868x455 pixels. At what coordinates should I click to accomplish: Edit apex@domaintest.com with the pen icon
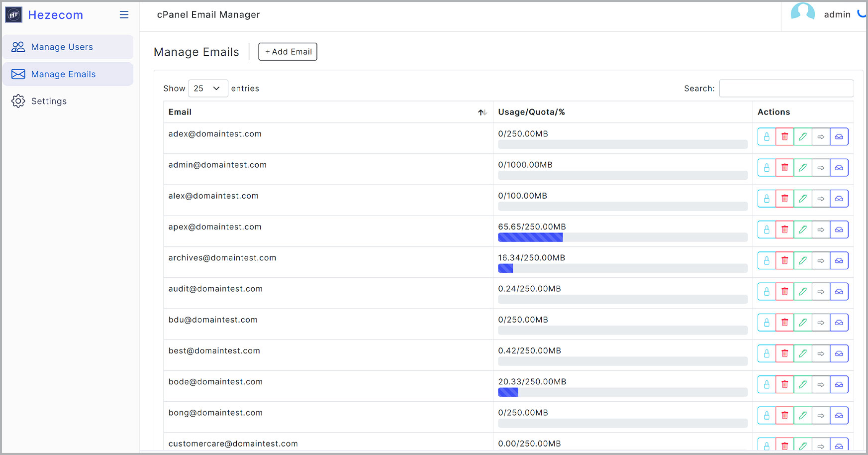point(803,229)
